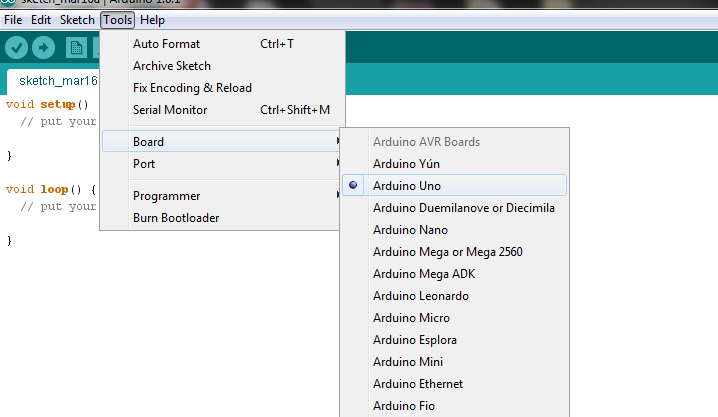Choose Auto Format from Tools menu
The image size is (718, 417).
(x=223, y=44)
